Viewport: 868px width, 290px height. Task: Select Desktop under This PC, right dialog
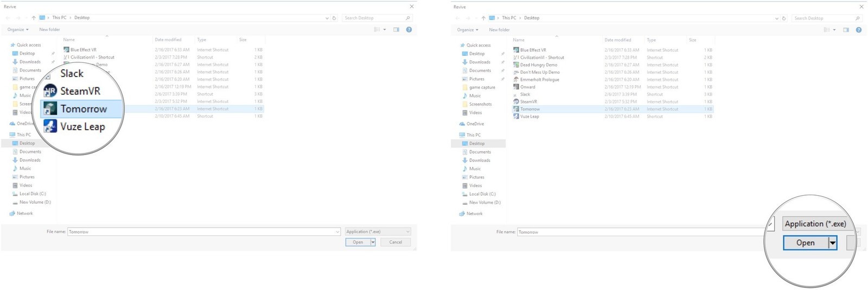coord(477,144)
